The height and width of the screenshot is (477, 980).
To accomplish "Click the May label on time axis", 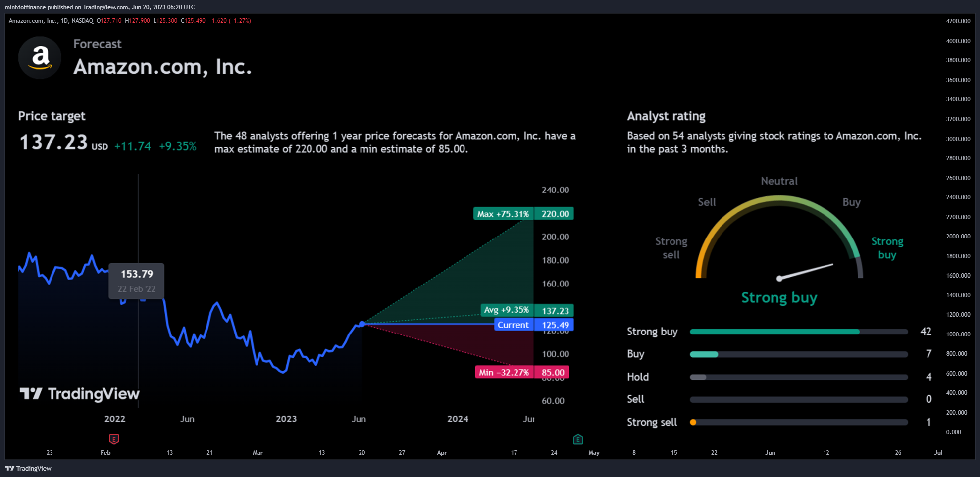I will pyautogui.click(x=594, y=453).
